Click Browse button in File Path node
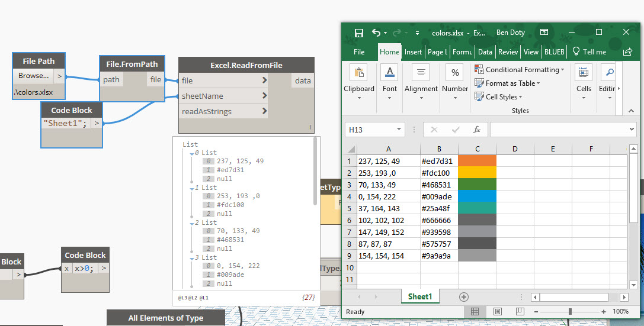 click(x=33, y=76)
